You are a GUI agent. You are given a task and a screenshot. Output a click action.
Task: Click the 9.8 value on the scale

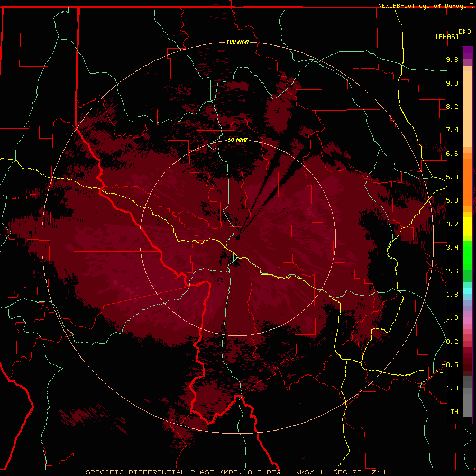(452, 59)
